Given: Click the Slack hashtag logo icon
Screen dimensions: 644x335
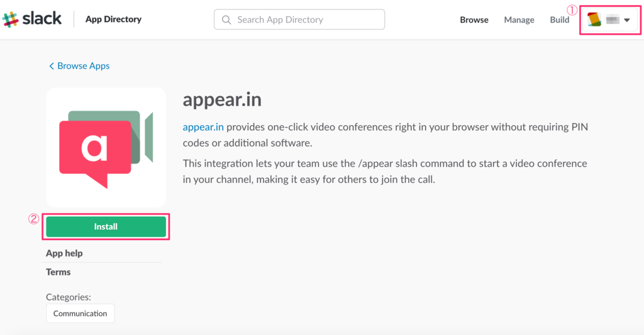Looking at the screenshot, I should [11, 19].
